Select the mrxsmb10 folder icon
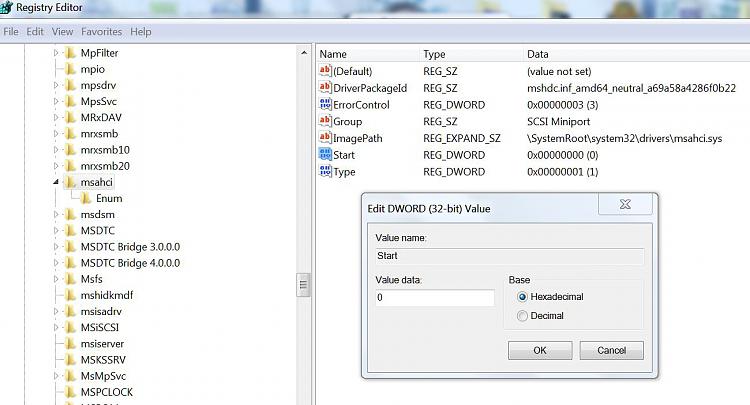750x405 pixels. tap(70, 150)
